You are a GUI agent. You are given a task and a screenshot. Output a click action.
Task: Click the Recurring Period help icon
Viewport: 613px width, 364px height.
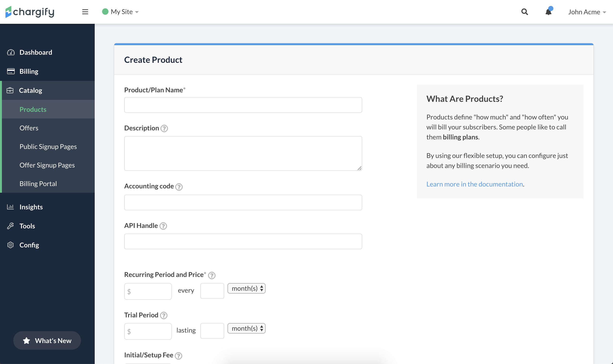(212, 275)
